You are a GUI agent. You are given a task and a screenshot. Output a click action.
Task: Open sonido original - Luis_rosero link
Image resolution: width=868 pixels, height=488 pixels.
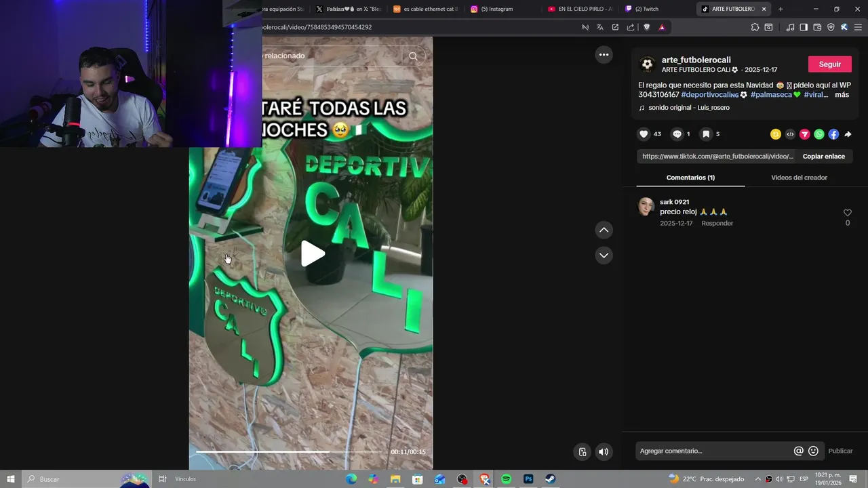coord(689,108)
